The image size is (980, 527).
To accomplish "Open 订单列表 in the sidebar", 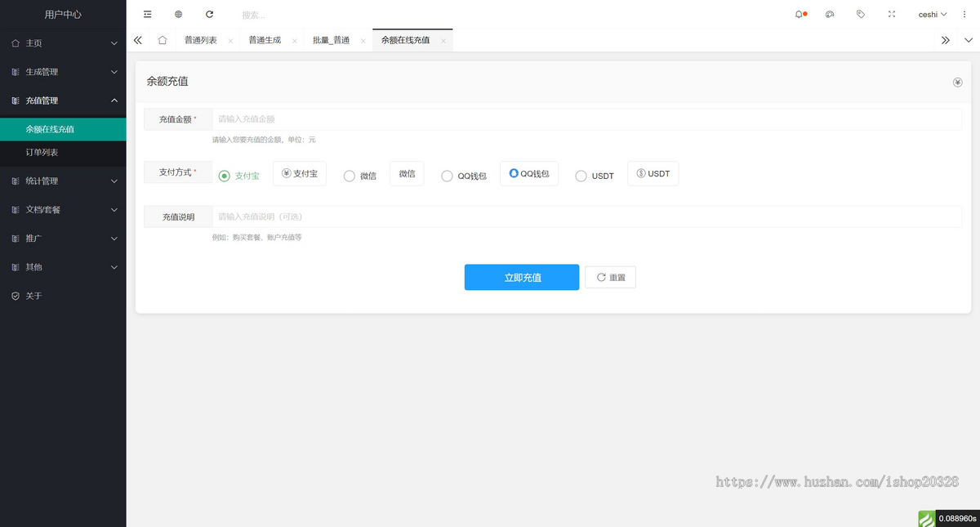I will click(x=63, y=153).
